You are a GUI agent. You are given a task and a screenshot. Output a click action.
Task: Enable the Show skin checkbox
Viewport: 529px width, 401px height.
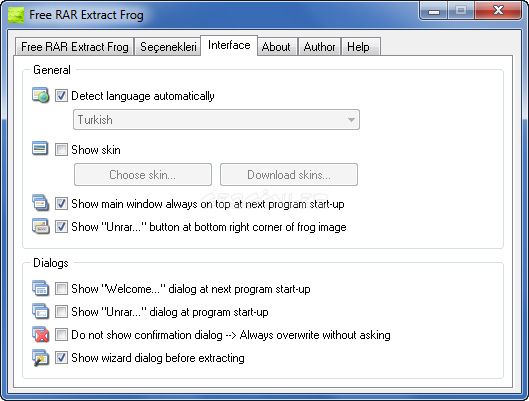(x=61, y=149)
